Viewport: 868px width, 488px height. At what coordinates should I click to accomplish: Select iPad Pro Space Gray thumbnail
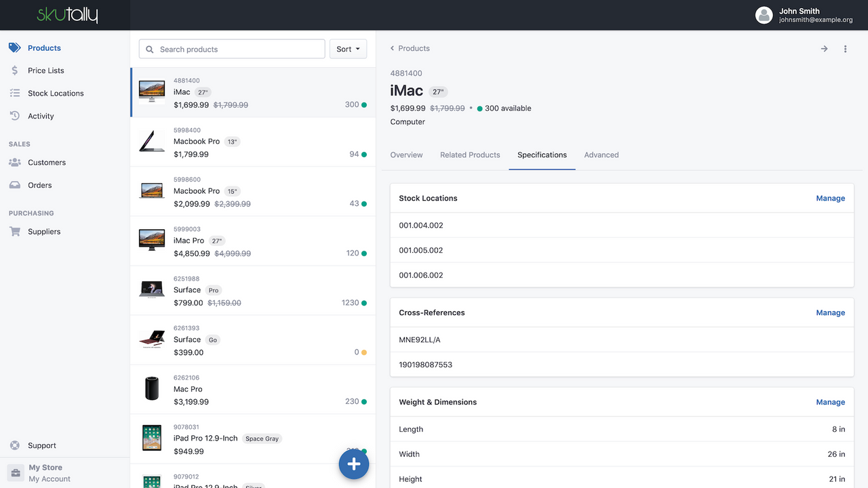pyautogui.click(x=152, y=439)
